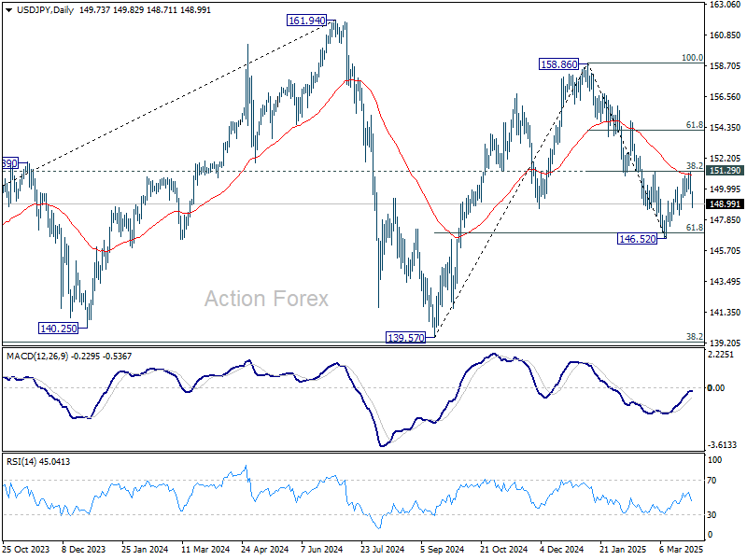This screenshot has width=747, height=560.
Task: Click the 4 Dec 2024 date label
Action: point(562,549)
